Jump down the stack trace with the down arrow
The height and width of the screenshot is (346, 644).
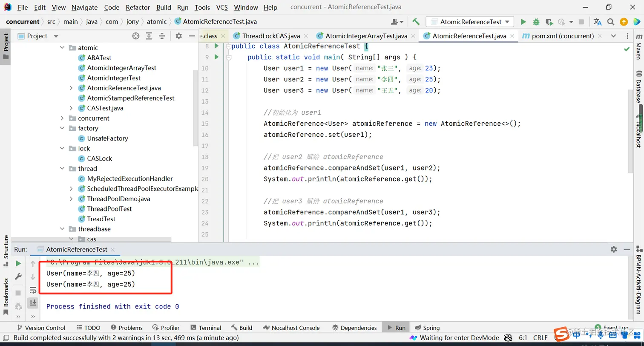tap(33, 277)
